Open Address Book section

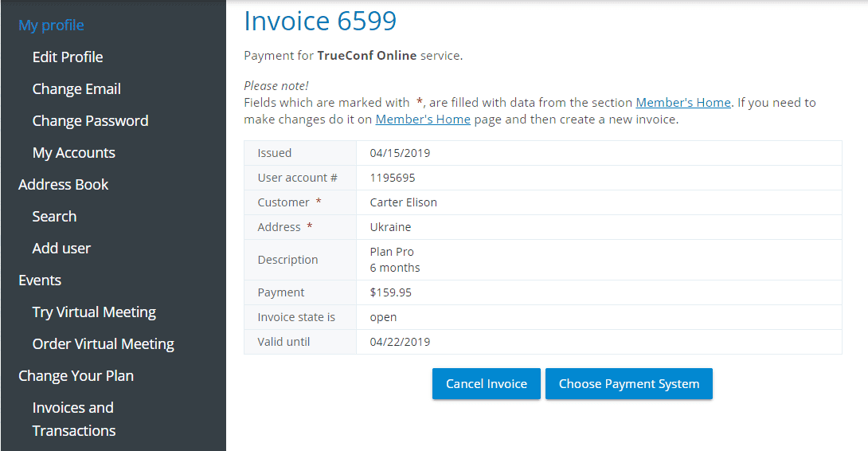pyautogui.click(x=63, y=185)
